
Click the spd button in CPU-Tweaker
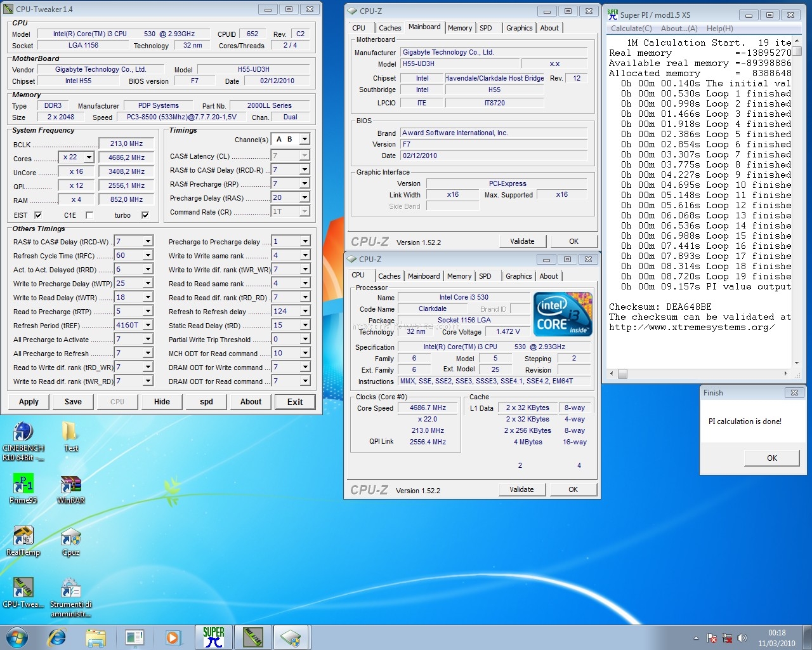pos(206,402)
